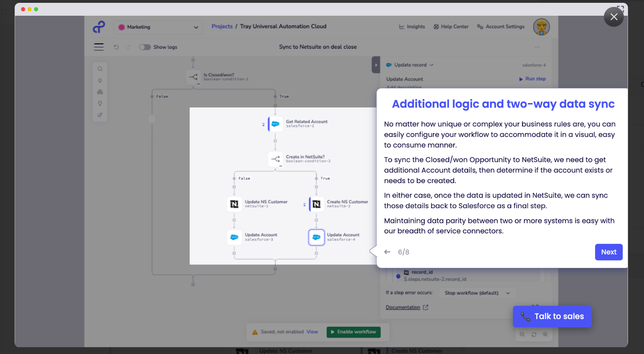Viewport: 644px width, 354px height.
Task: Collapse the properties panel side arrow
Action: pyautogui.click(x=376, y=65)
